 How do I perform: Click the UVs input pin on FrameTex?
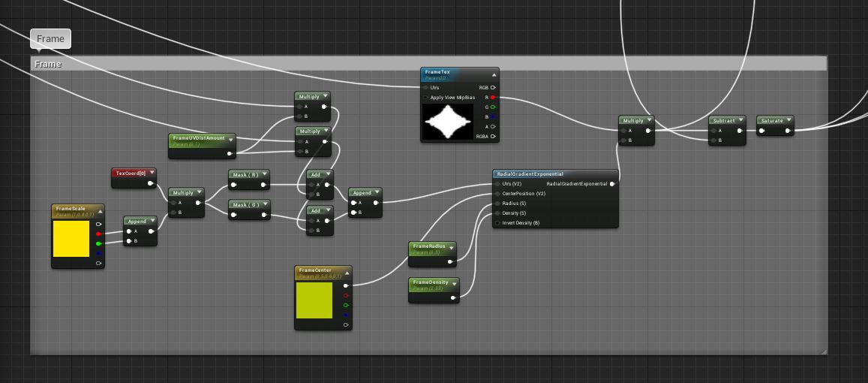pos(426,88)
